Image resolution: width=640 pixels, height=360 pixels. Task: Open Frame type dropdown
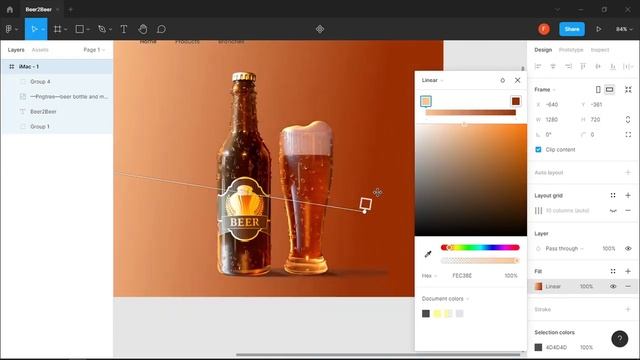pyautogui.click(x=545, y=89)
